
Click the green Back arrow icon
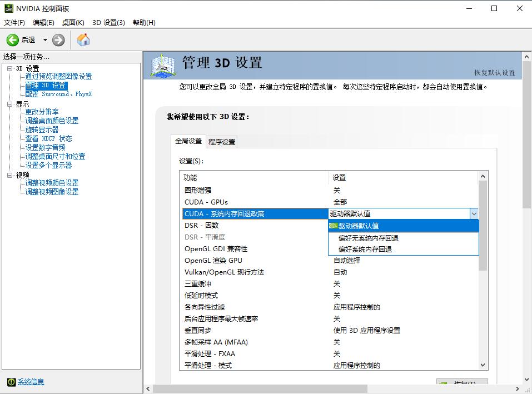pos(13,40)
